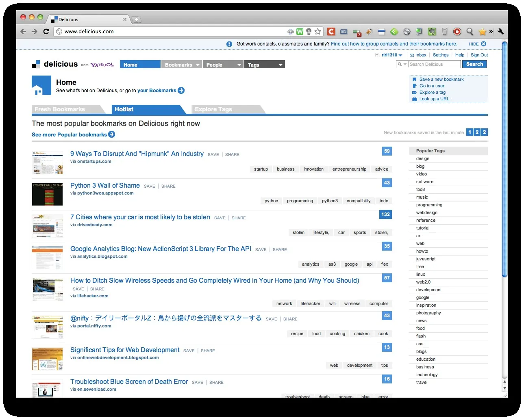The height and width of the screenshot is (420, 524).
Task: Click the gear cog extension icon
Action: 407,31
